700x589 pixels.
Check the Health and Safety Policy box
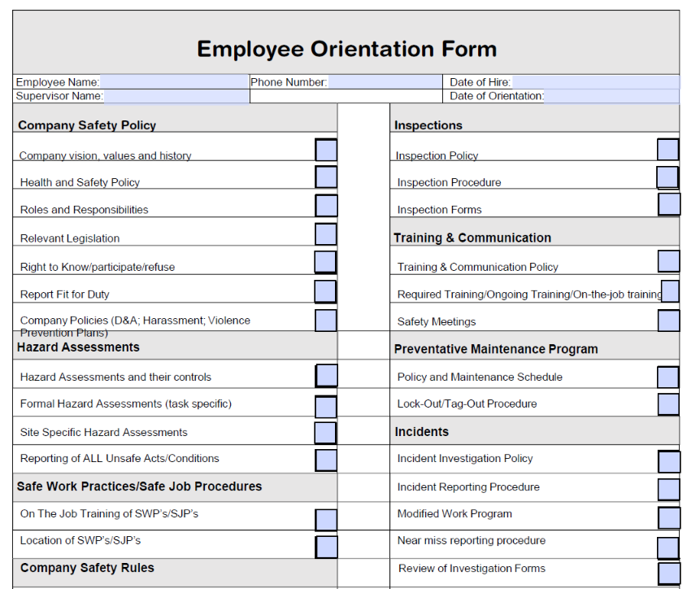pyautogui.click(x=326, y=177)
